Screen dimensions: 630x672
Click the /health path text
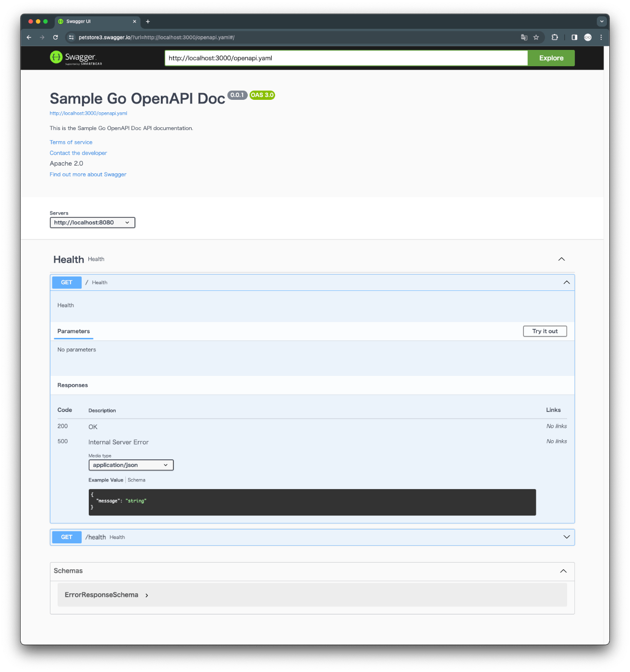click(96, 538)
